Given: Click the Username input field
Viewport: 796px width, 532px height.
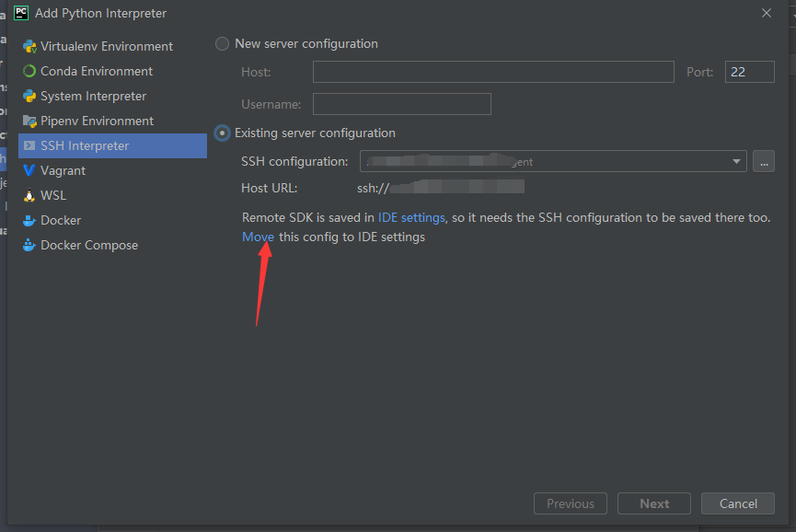Looking at the screenshot, I should [x=402, y=104].
